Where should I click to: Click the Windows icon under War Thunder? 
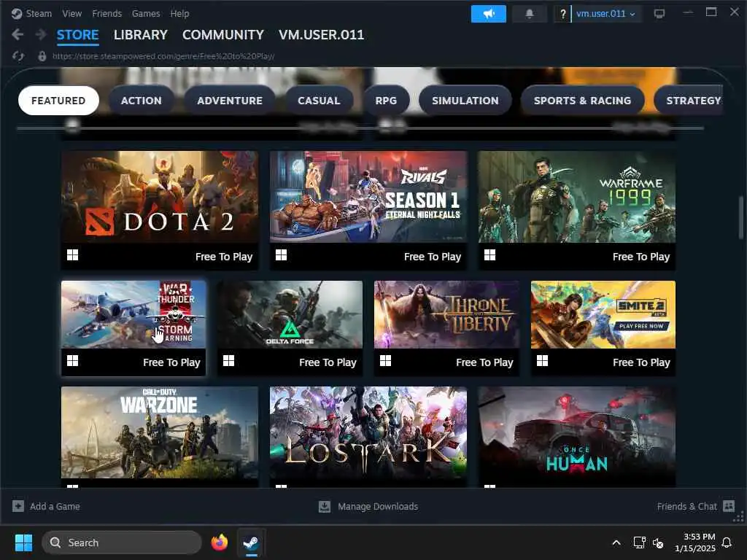[72, 361]
